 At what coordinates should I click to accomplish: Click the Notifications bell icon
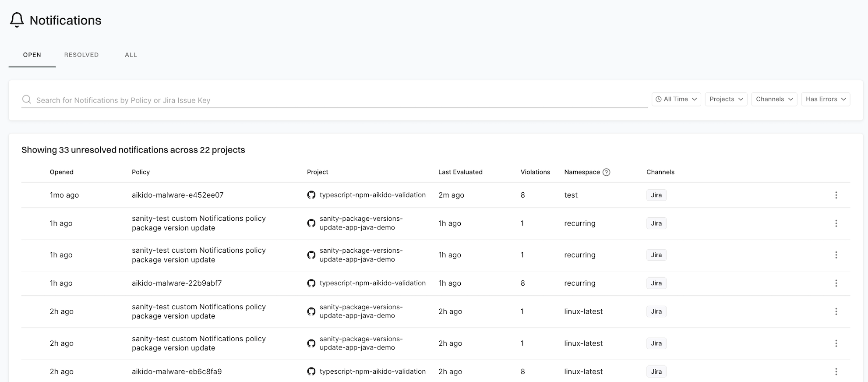click(17, 20)
